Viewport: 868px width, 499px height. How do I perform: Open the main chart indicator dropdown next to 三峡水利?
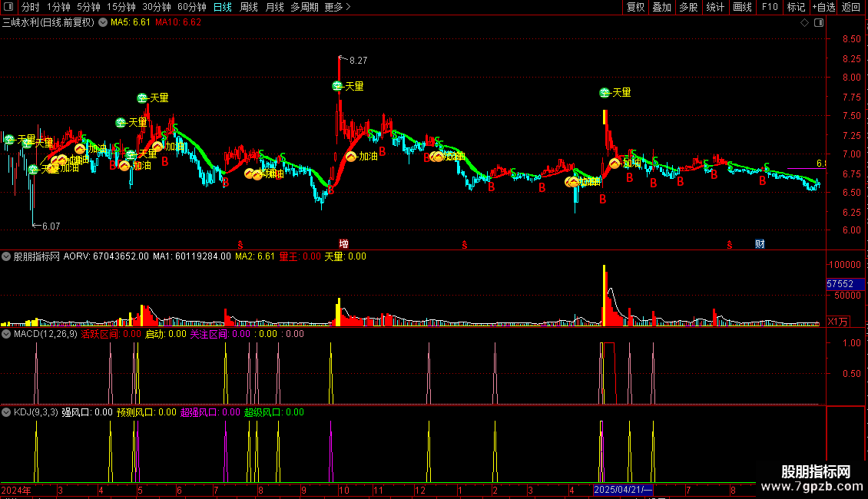(x=103, y=23)
